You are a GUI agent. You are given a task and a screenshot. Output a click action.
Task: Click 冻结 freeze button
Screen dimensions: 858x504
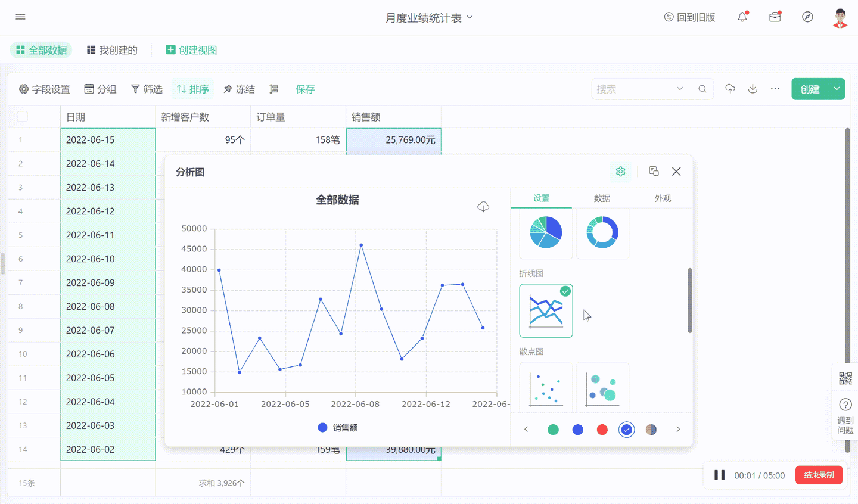pyautogui.click(x=239, y=89)
